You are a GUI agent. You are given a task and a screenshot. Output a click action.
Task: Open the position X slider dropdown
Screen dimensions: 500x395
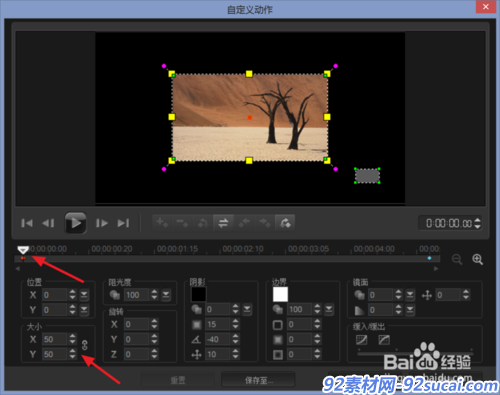(x=84, y=295)
